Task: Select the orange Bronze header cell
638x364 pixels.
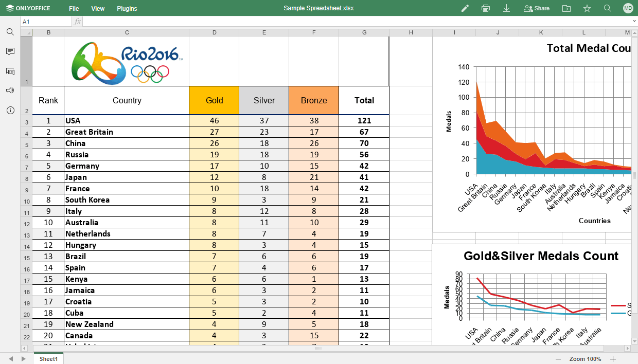Action: (x=314, y=100)
